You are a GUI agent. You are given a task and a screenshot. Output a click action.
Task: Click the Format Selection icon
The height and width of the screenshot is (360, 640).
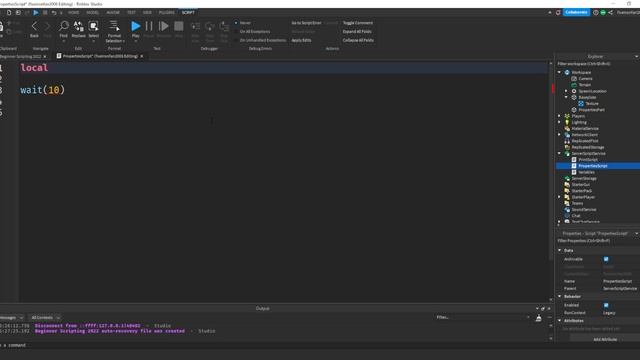pyautogui.click(x=114, y=26)
